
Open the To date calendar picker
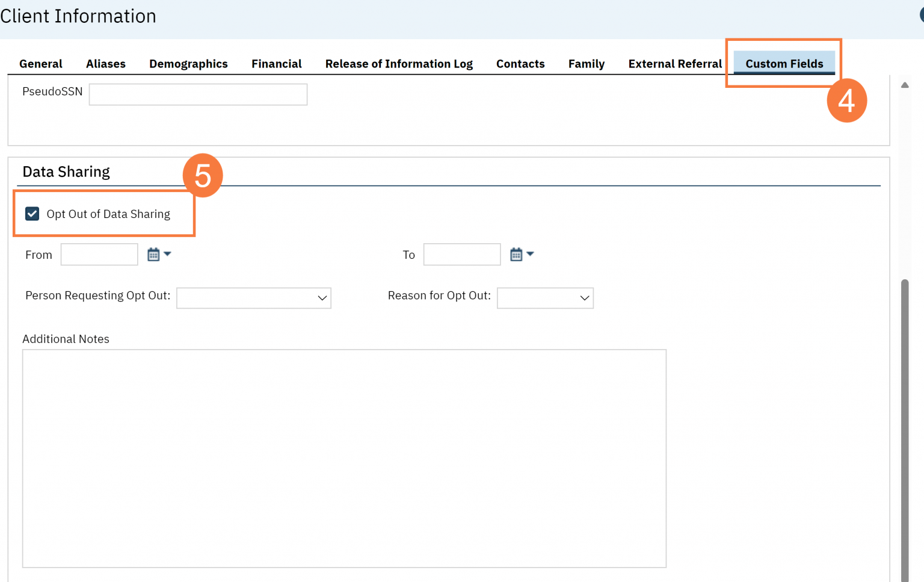pos(516,253)
